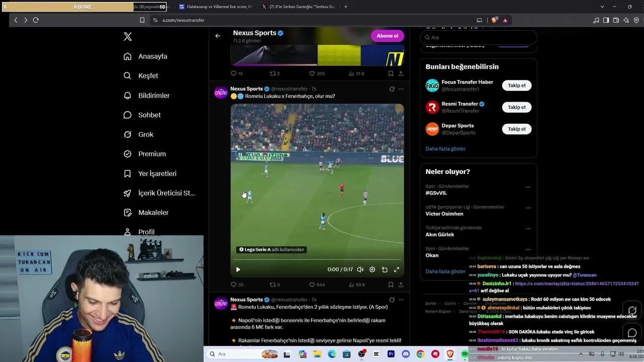Click the address bar showing x.com/nexustransfer
This screenshot has width=644, height=362.
point(312,20)
